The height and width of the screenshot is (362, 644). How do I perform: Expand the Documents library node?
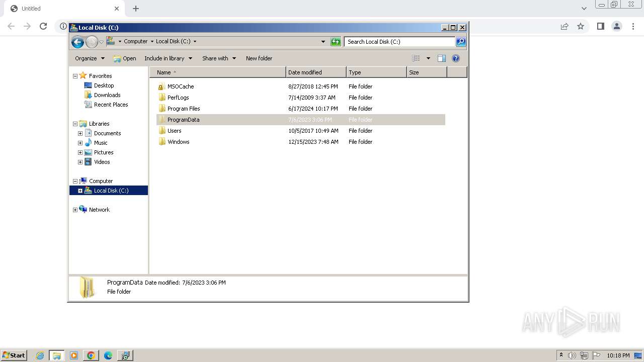click(x=80, y=134)
